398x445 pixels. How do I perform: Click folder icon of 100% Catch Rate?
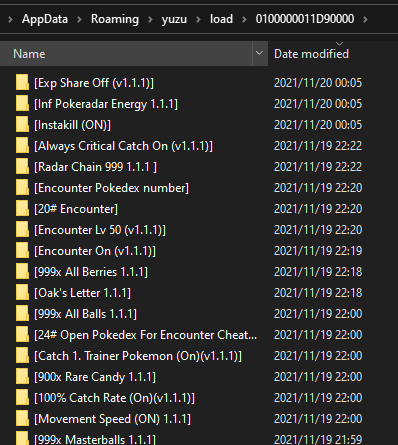(22, 398)
